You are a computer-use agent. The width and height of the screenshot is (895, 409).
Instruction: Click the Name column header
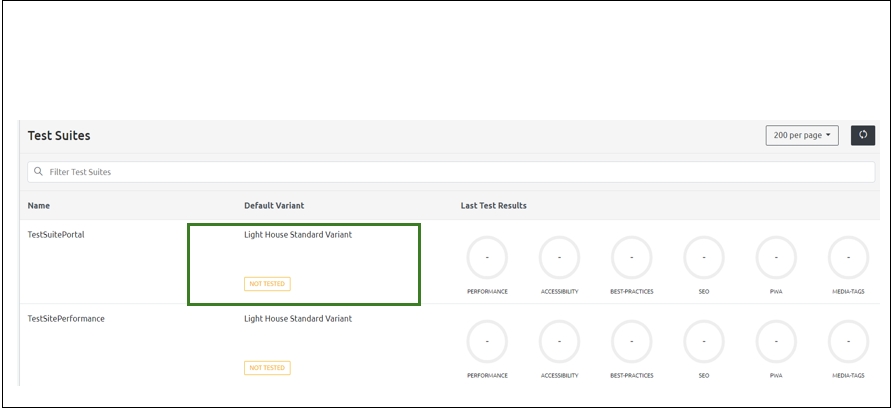point(39,206)
